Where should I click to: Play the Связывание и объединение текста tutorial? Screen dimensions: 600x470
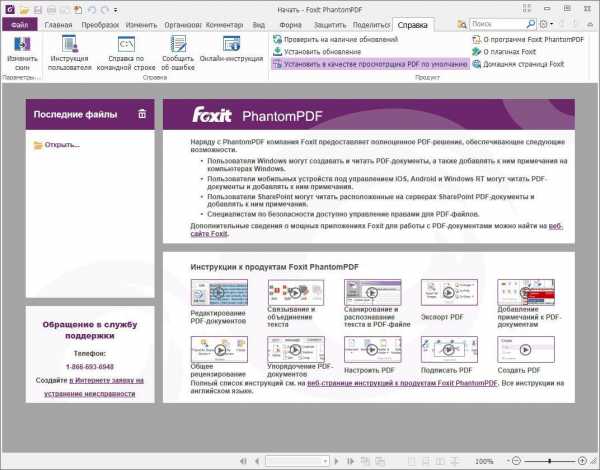296,292
